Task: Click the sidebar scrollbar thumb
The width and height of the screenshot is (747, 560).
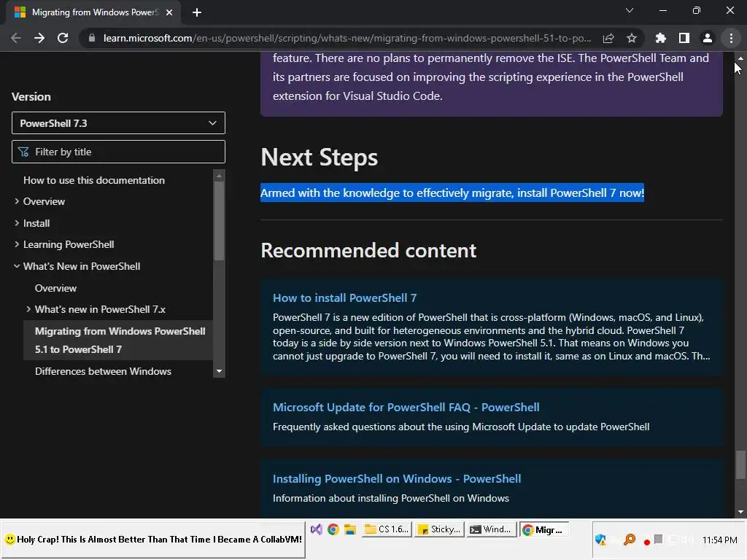Action: [219, 222]
